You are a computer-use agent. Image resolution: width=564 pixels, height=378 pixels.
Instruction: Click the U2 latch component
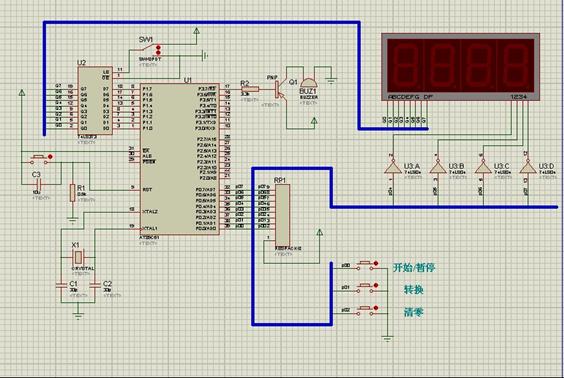[x=95, y=100]
